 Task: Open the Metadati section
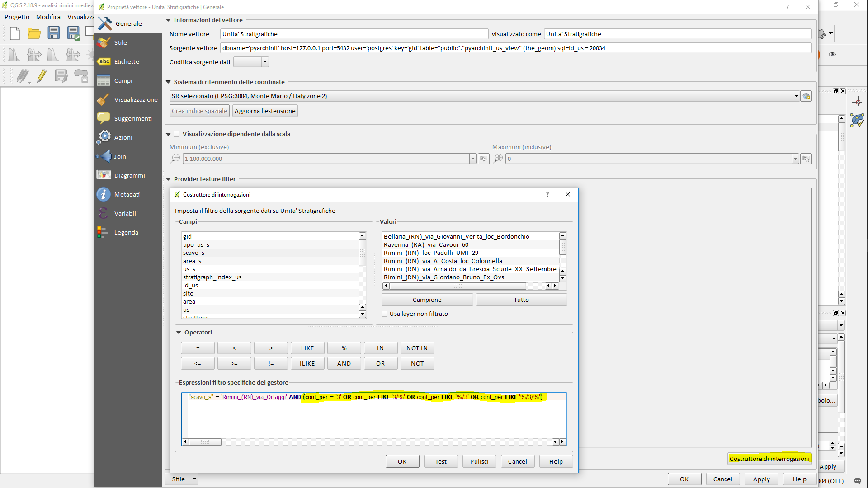pos(128,194)
